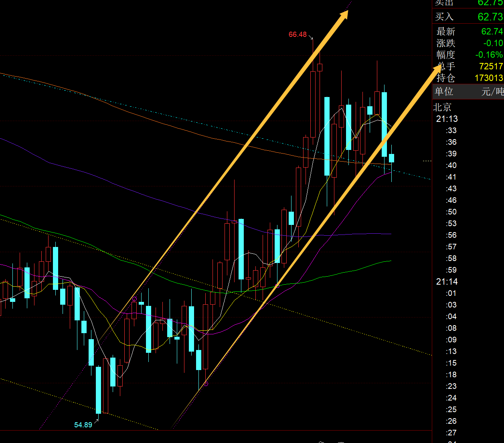Screen dimensions: 504x443
Task: Select the :33 tick time row
Action: click(451, 130)
